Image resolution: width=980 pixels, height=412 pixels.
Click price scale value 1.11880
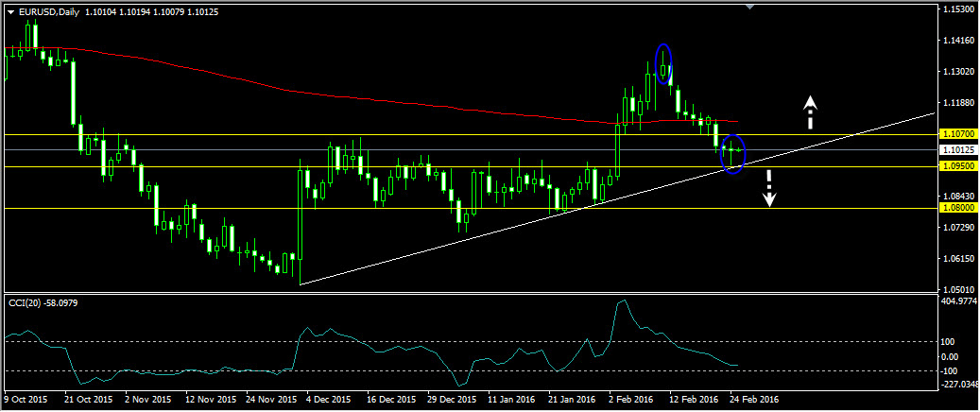pyautogui.click(x=959, y=103)
